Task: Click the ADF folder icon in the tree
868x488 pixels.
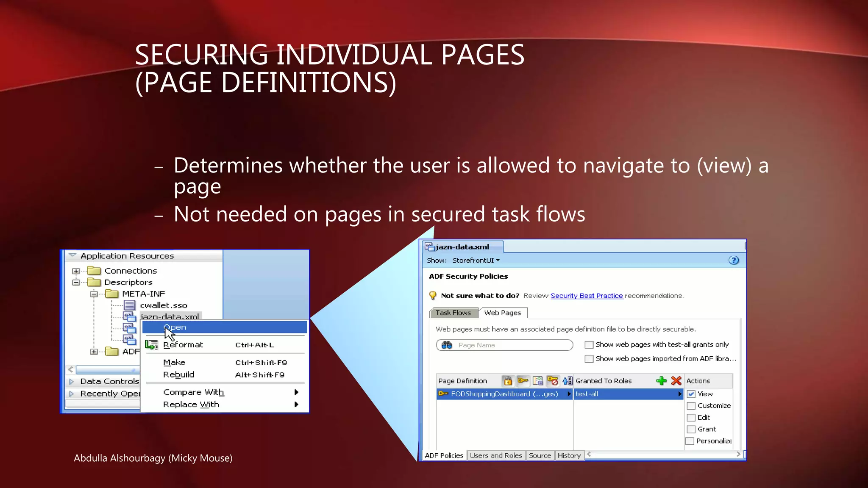Action: (x=112, y=351)
